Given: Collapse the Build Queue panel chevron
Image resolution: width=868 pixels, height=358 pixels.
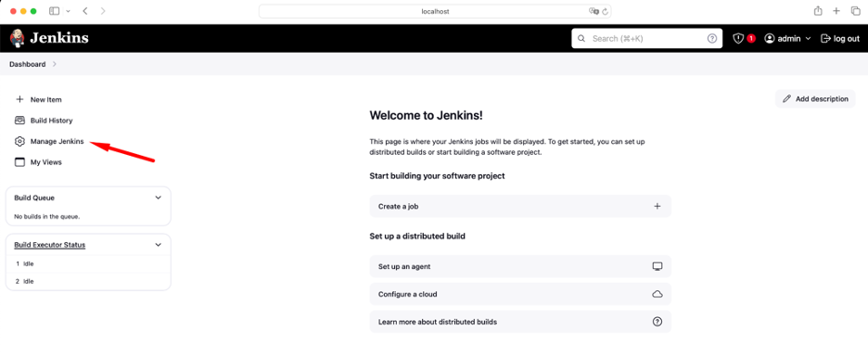Looking at the screenshot, I should tap(158, 198).
